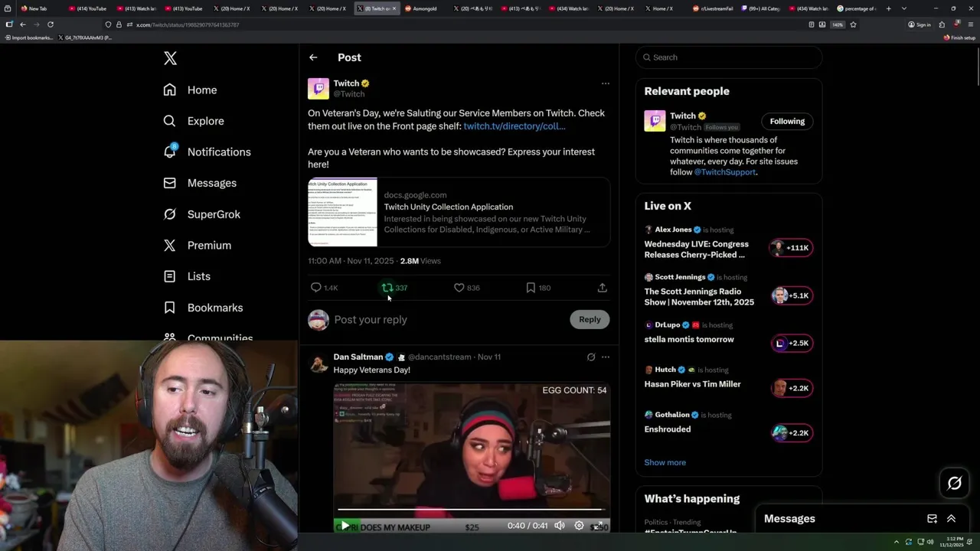Click the address bar URL
This screenshot has height=551, width=980.
tap(188, 24)
